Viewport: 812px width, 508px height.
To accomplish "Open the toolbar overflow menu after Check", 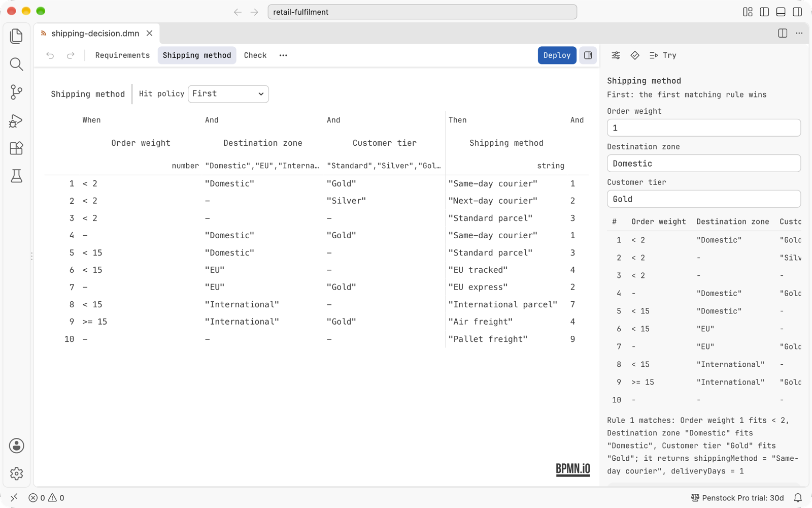I will 283,55.
